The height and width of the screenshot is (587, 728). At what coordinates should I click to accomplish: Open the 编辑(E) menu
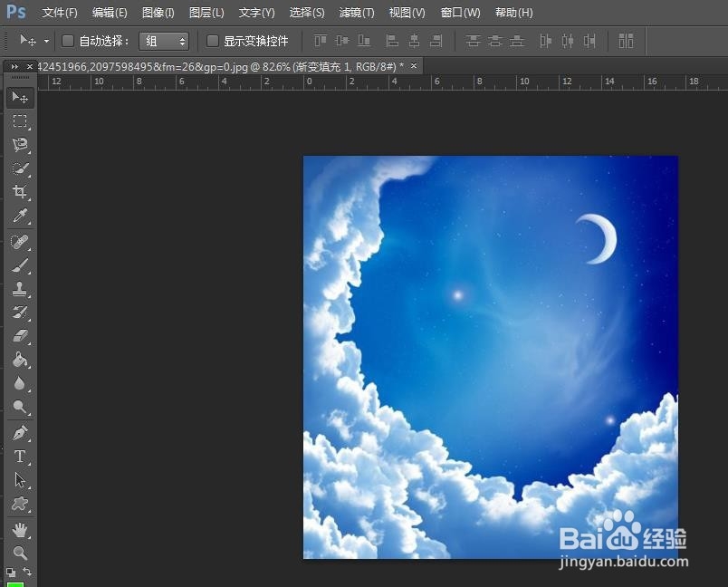pyautogui.click(x=110, y=13)
